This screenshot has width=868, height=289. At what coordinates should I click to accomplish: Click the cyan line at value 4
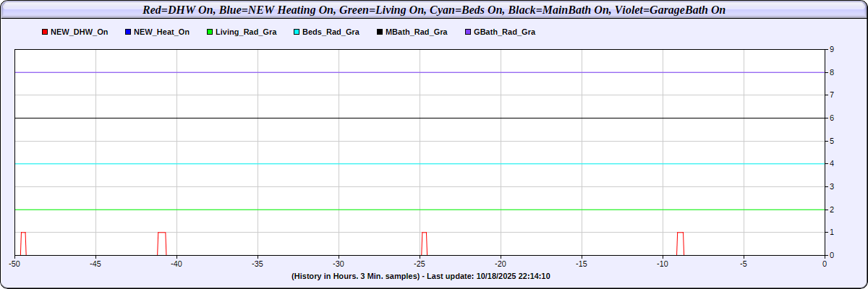click(420, 164)
